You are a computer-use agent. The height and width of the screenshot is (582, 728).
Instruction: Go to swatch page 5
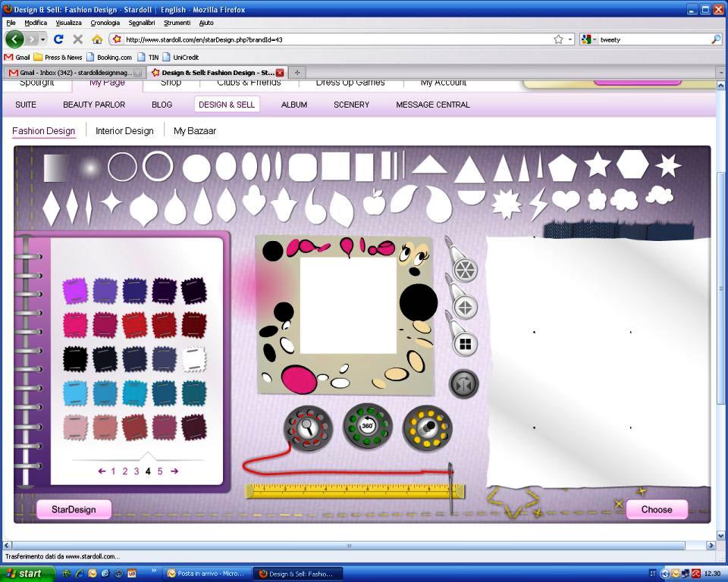click(160, 471)
